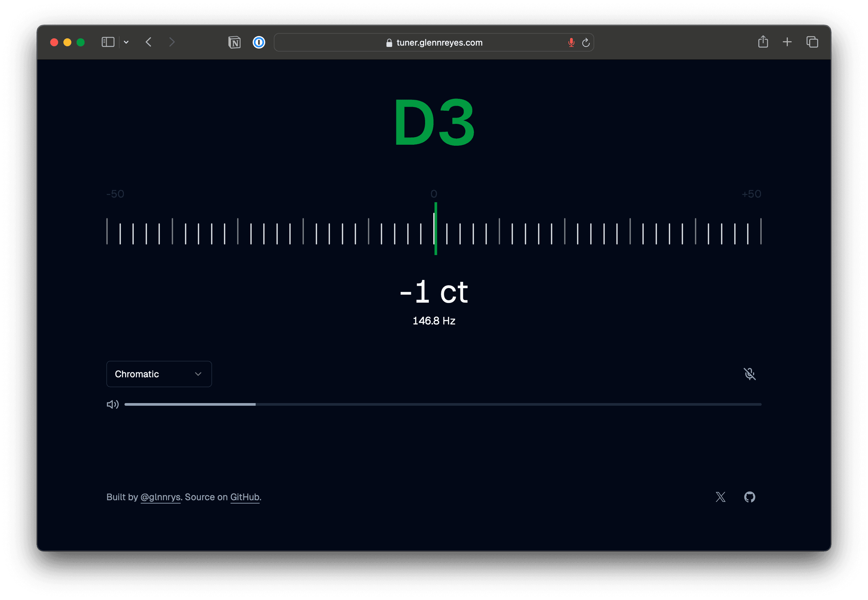Expand the Chromatic tuning mode dropdown

tap(158, 374)
